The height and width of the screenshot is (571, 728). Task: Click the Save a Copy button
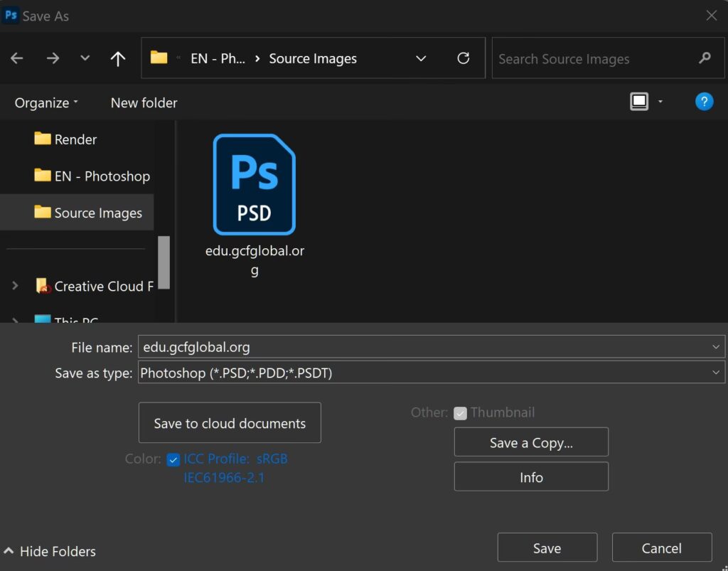tap(531, 442)
